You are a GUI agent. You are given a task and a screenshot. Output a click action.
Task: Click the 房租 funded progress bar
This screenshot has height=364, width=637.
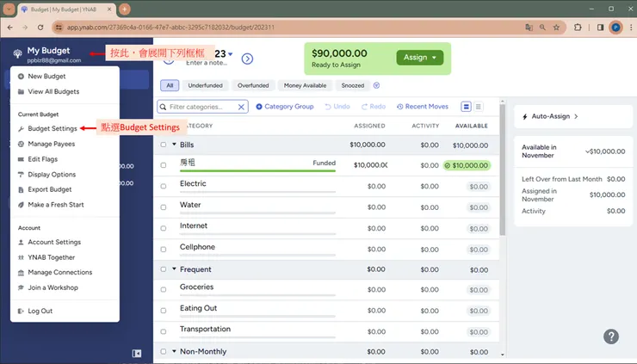point(257,171)
